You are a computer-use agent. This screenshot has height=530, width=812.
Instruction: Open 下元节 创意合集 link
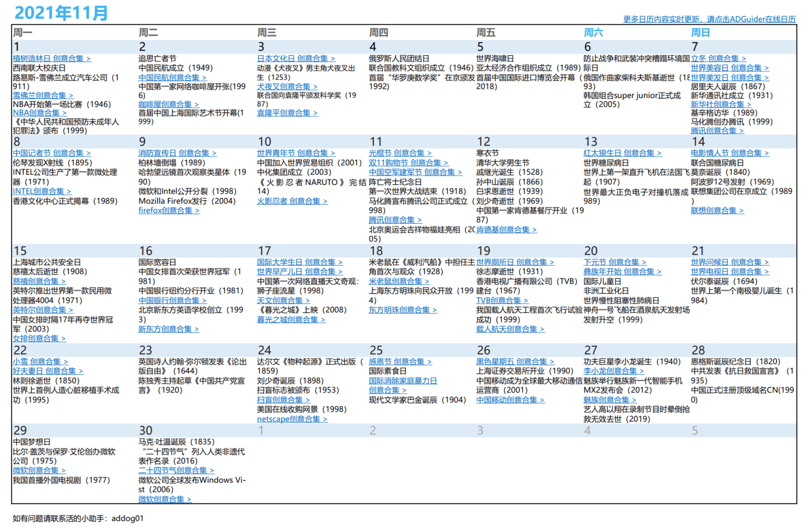[x=615, y=262]
